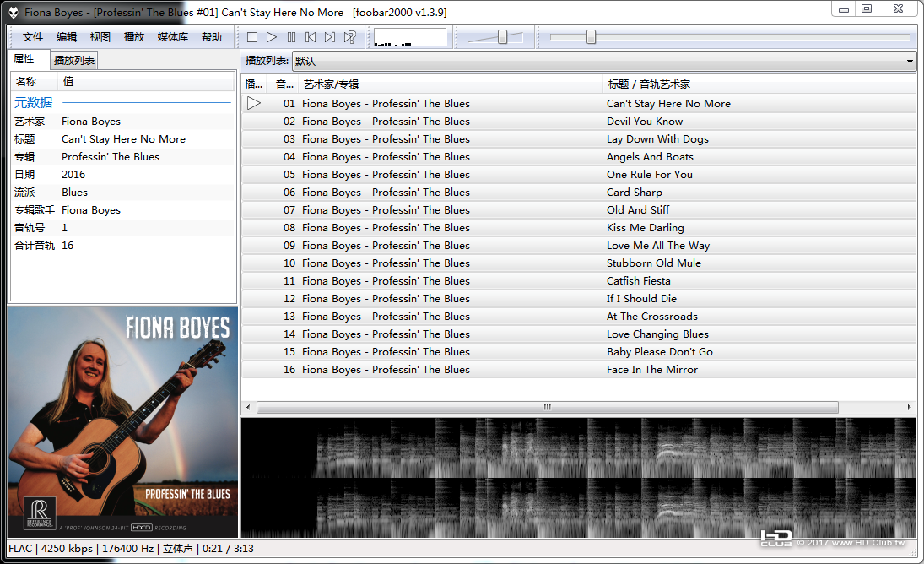
Task: Click the volume slider handle
Action: [503, 37]
